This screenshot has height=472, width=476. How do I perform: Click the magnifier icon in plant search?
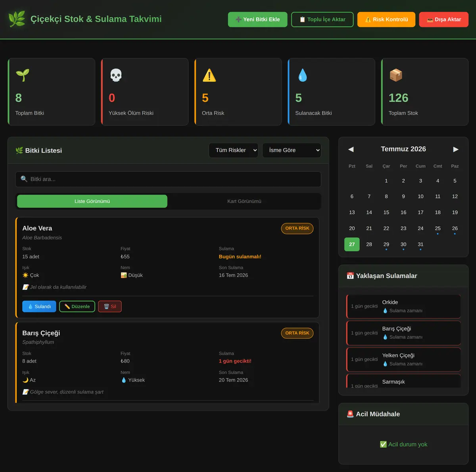[x=24, y=179]
